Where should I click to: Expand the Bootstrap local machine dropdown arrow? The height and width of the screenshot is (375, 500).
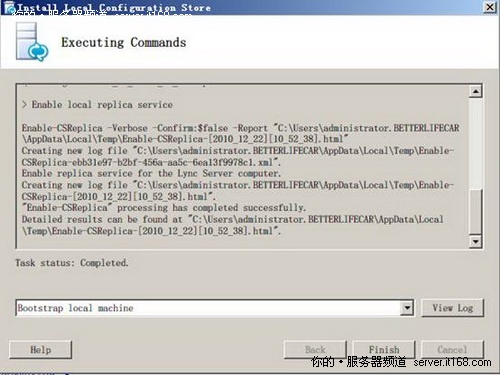pos(407,308)
